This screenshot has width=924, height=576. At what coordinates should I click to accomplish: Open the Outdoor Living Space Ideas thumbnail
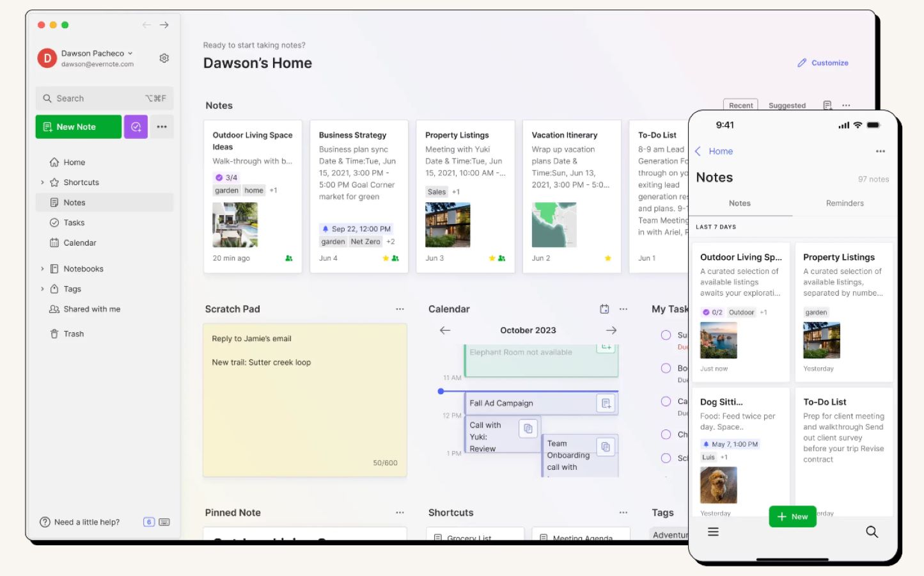tap(235, 225)
